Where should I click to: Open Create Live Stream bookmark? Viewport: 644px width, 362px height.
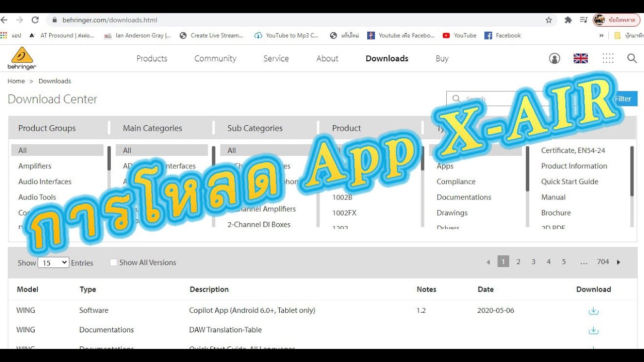pyautogui.click(x=211, y=35)
